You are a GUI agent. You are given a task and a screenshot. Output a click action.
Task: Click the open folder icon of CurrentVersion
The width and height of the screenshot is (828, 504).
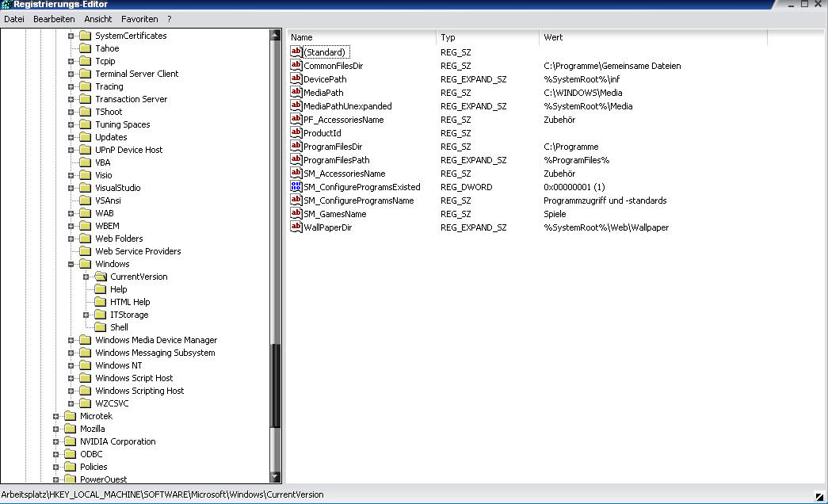101,277
